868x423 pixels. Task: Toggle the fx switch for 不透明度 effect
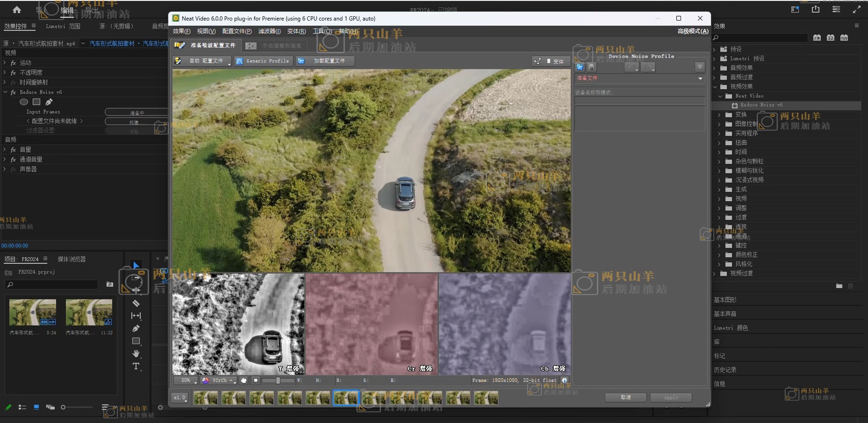[14, 72]
